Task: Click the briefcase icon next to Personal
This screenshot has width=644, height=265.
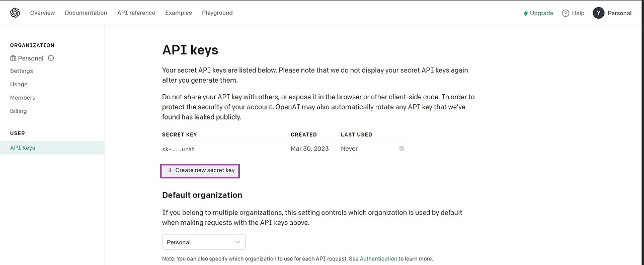Action: click(x=13, y=58)
